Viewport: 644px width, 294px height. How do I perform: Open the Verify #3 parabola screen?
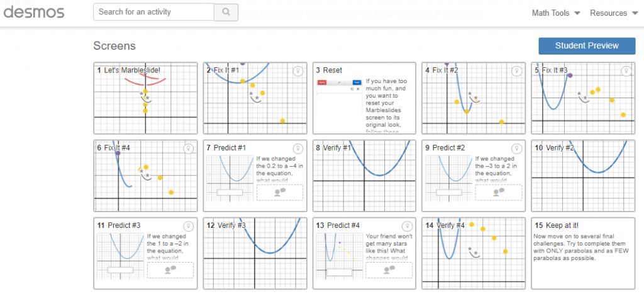tap(255, 253)
